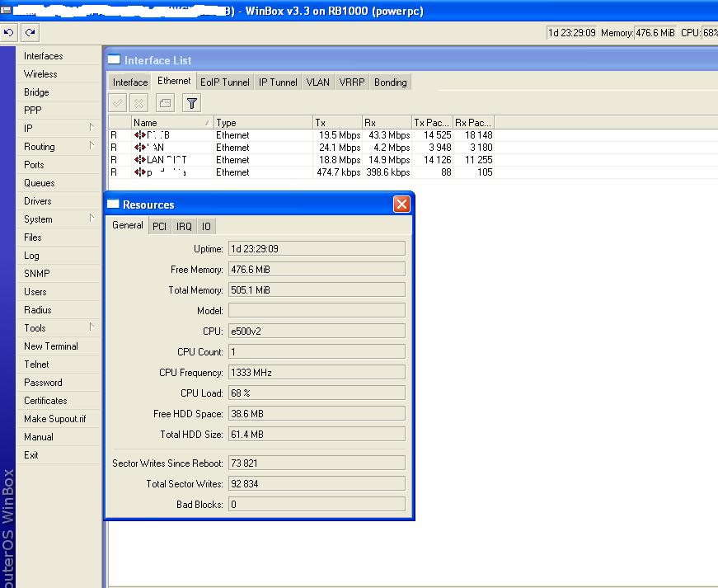Open the Bonding tab

tap(391, 82)
